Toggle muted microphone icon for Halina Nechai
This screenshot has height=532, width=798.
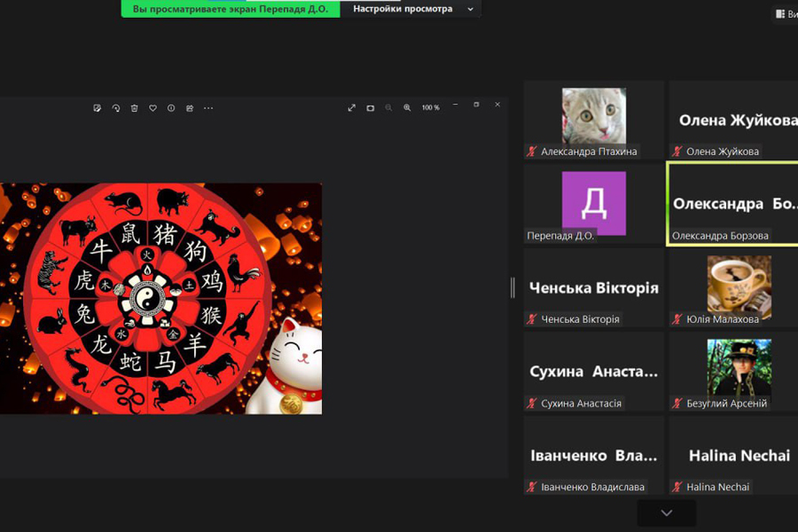(x=677, y=487)
